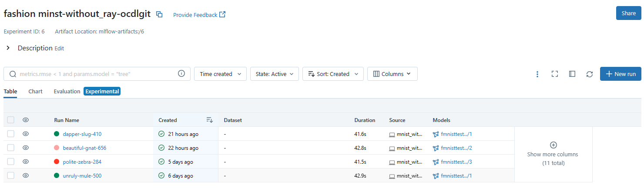Click the search info icon

(x=181, y=74)
